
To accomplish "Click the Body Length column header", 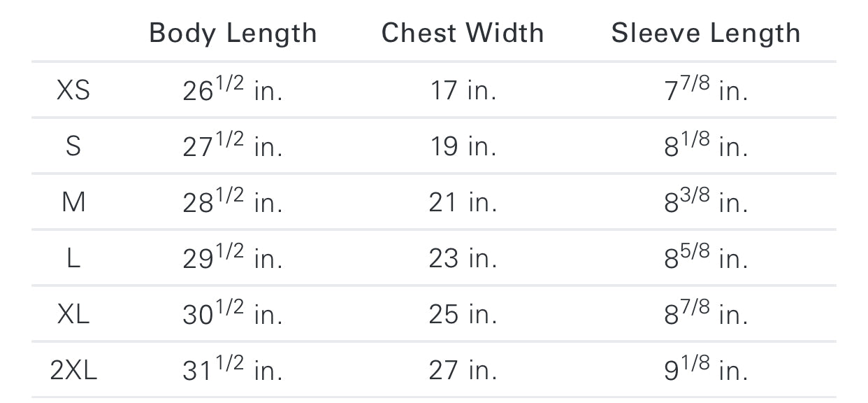I will pyautogui.click(x=233, y=34).
